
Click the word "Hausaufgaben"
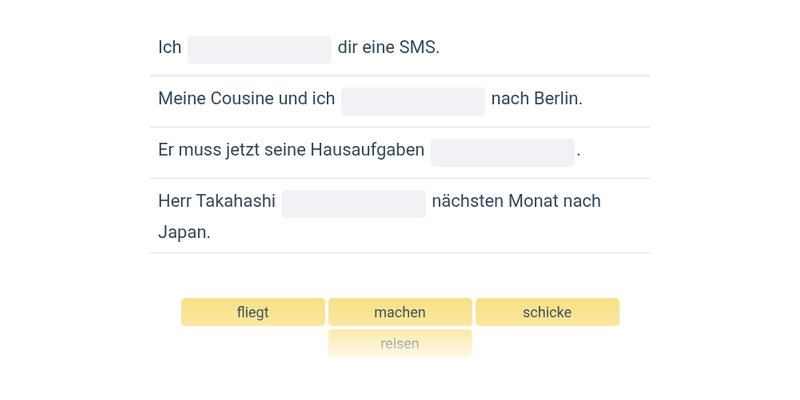coord(367,150)
